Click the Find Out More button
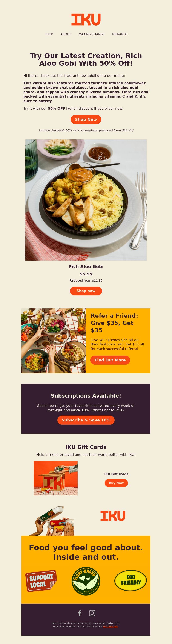The width and height of the screenshot is (172, 644). pyautogui.click(x=110, y=360)
